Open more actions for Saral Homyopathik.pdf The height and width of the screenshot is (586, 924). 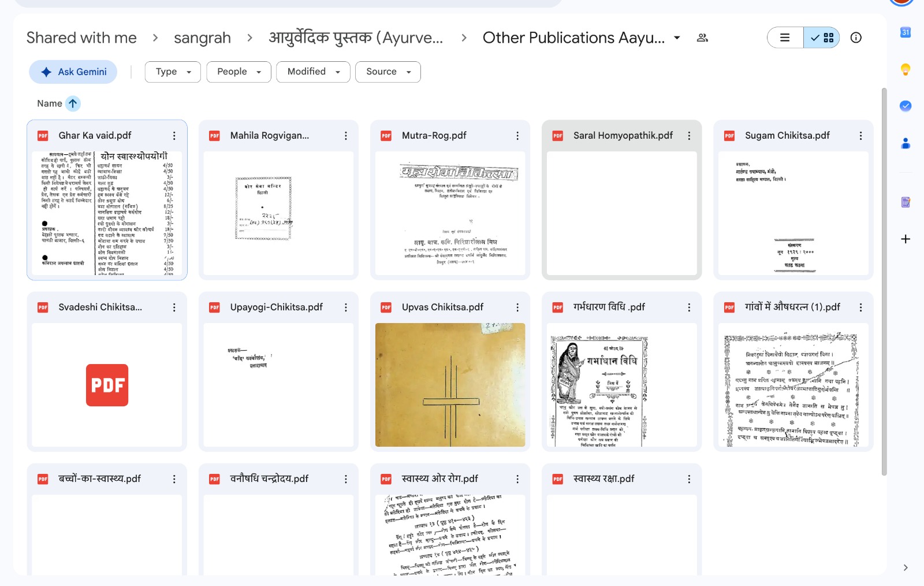(x=689, y=136)
